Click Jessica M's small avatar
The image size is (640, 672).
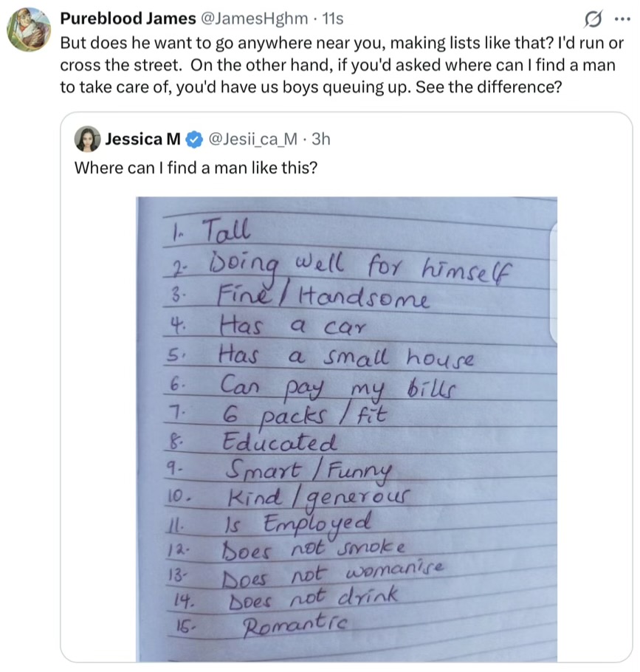coord(87,139)
